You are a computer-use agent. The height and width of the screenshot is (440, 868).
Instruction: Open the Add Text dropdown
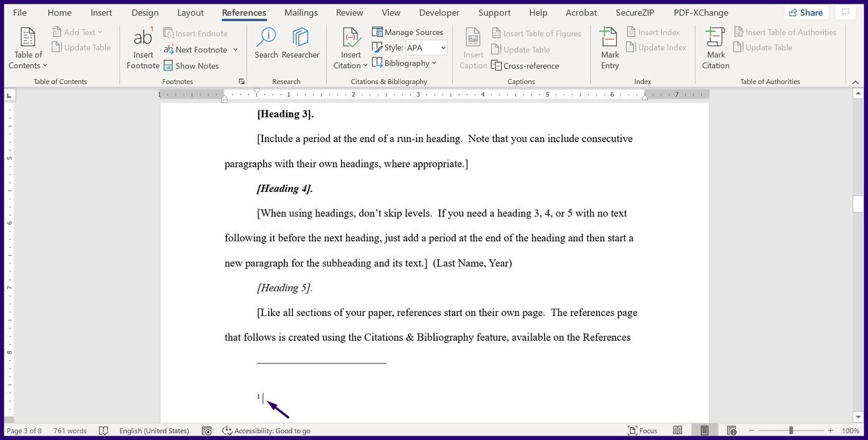pyautogui.click(x=77, y=32)
